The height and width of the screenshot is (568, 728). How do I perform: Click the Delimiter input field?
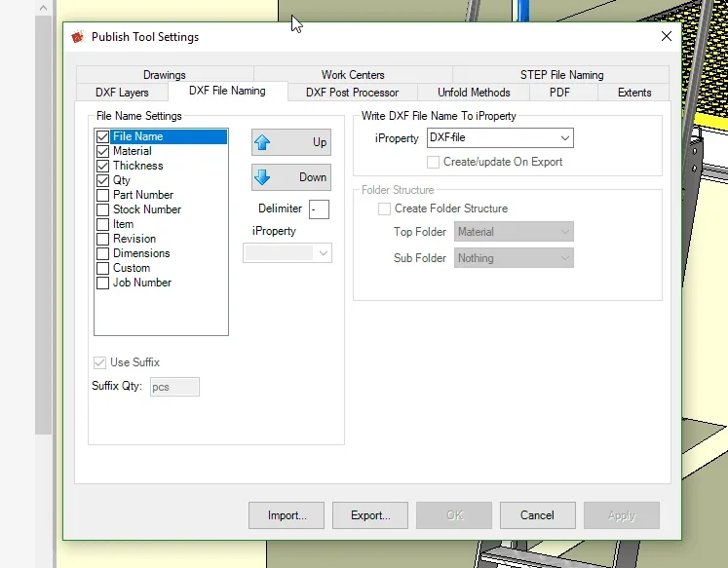click(x=319, y=209)
